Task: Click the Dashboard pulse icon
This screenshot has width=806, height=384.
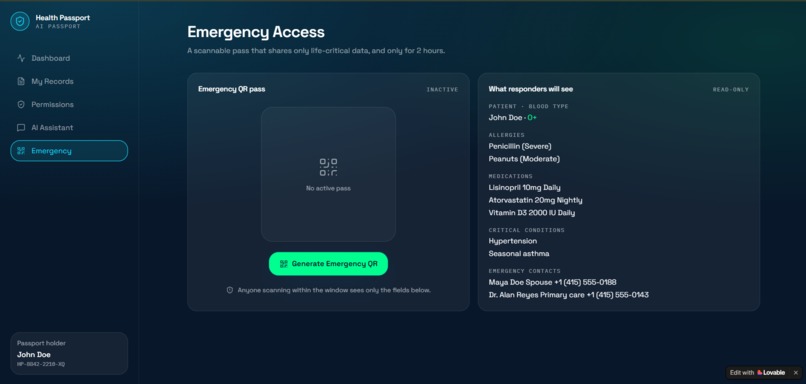Action: tap(21, 58)
